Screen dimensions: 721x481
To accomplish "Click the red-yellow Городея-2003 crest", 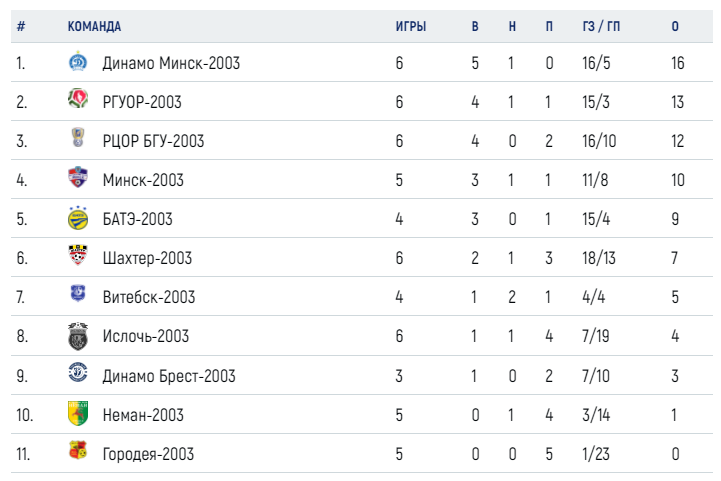I will pos(78,450).
